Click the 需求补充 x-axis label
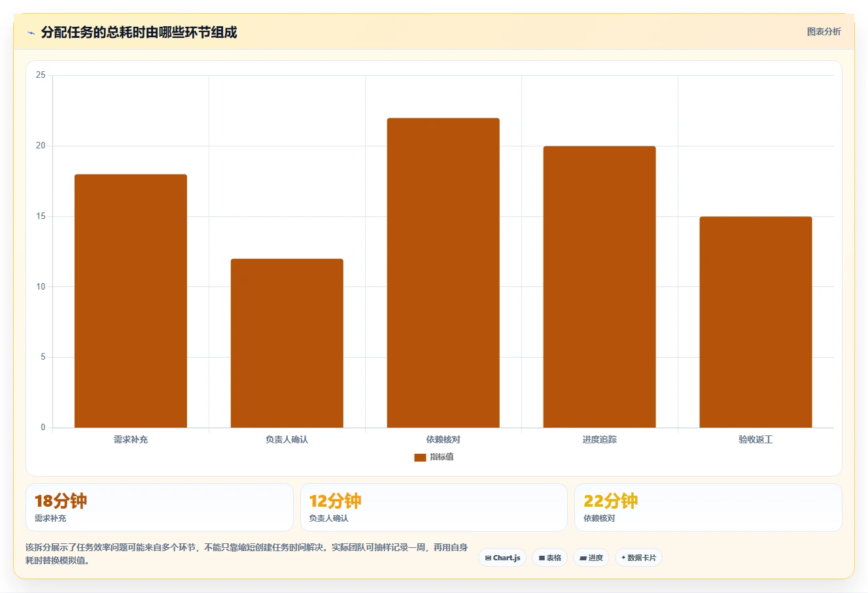 (x=131, y=439)
